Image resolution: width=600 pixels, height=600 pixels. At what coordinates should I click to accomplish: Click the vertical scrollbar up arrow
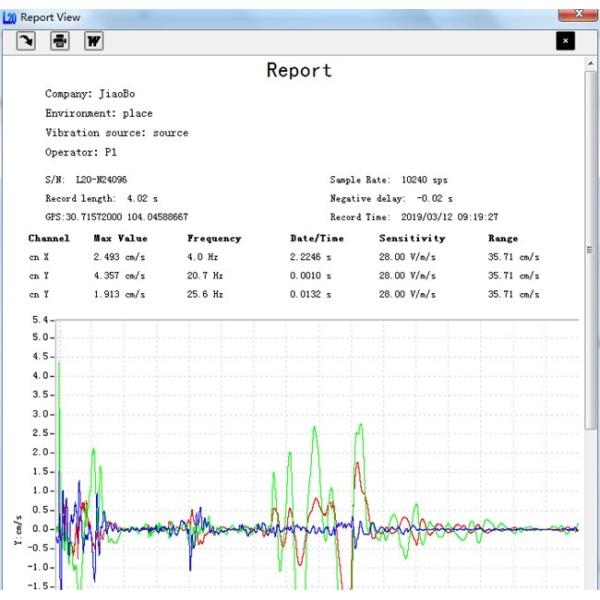click(x=592, y=64)
